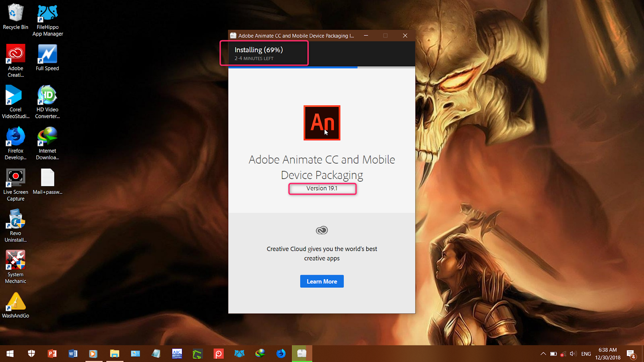Viewport: 644px width, 362px height.
Task: Click the 'Installing (69%)' status text
Action: coord(259,50)
